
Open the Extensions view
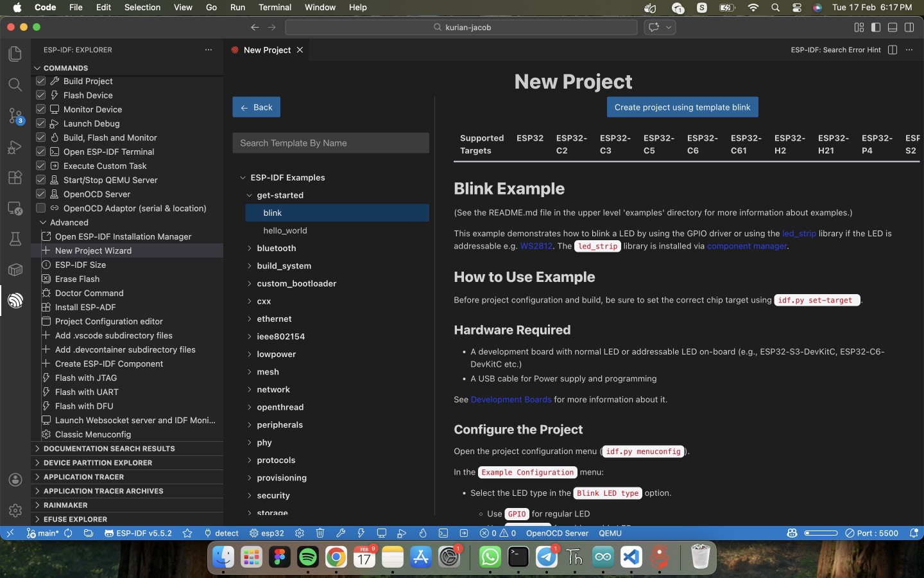tap(15, 177)
